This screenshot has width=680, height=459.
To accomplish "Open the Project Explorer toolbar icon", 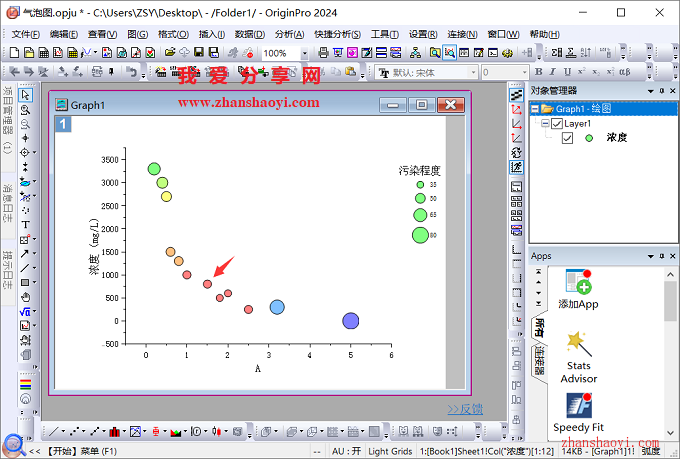I will click(435, 53).
